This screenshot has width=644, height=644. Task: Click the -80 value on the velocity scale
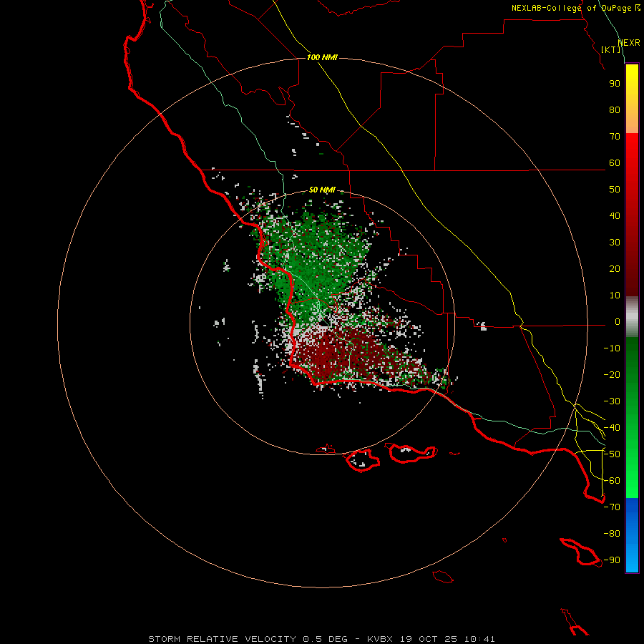(x=612, y=534)
